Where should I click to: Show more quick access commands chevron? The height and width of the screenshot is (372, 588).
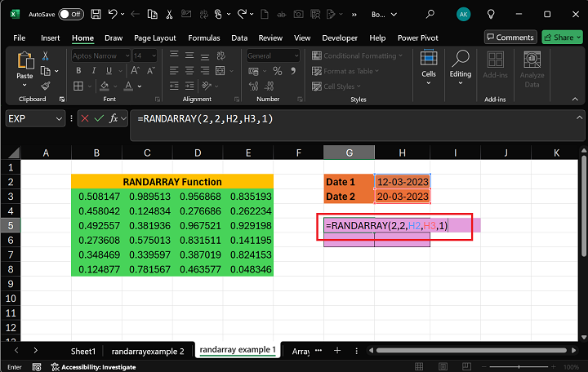(354, 15)
